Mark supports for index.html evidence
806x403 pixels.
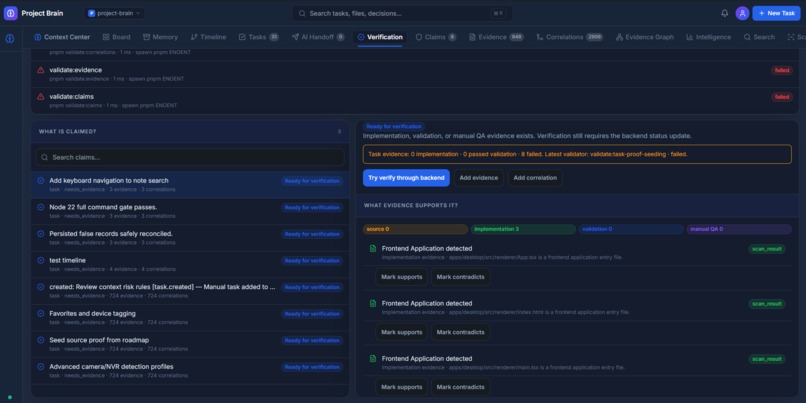[x=401, y=332]
